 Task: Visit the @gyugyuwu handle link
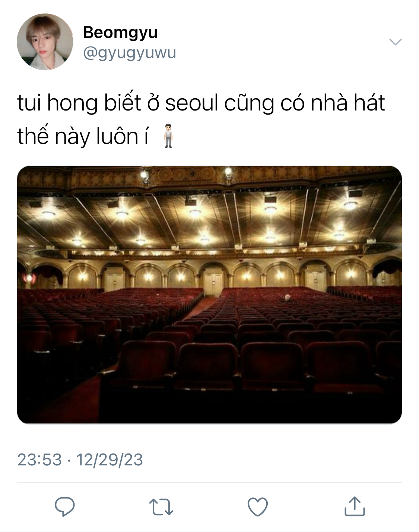[129, 53]
